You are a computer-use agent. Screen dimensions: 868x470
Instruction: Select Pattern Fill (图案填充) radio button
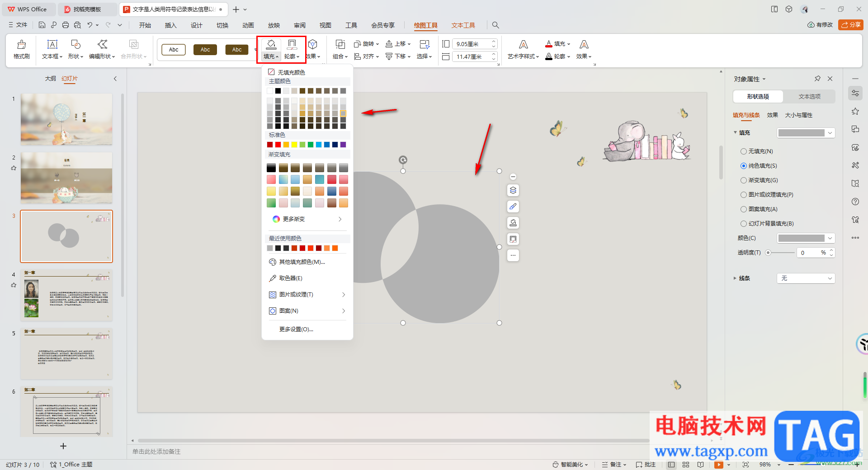tap(743, 209)
